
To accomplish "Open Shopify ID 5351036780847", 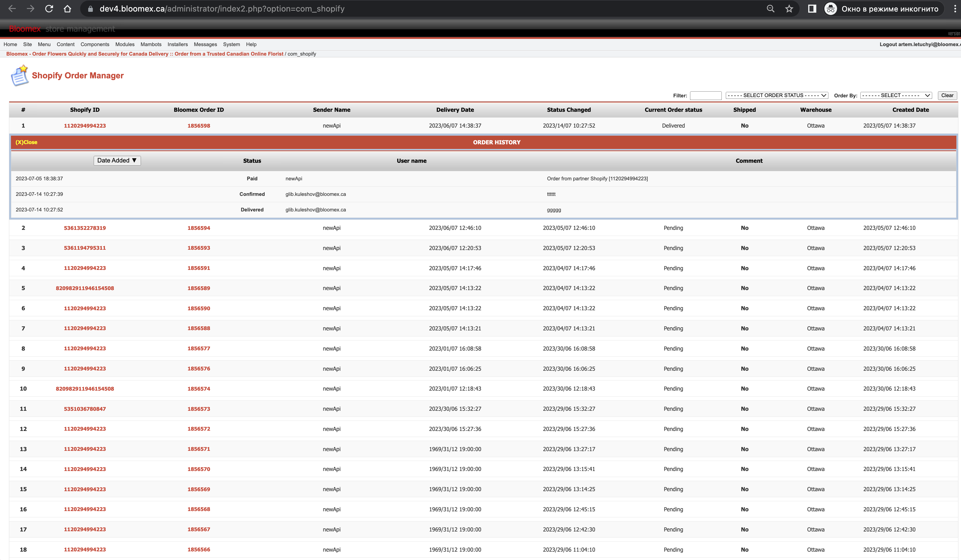I will coord(85,409).
